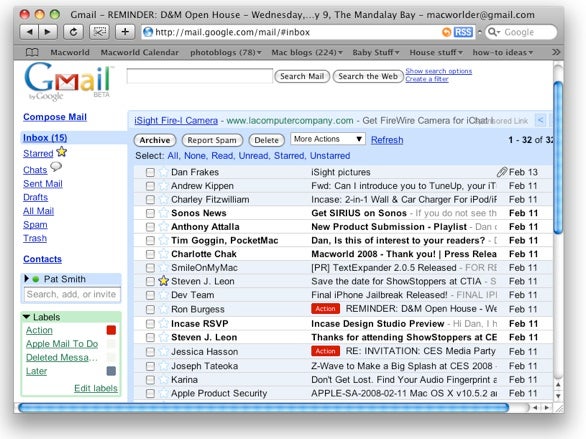Viewport: 586px width, 439px height.
Task: Go forward with Safari's forward arrow
Action: pyautogui.click(x=48, y=32)
